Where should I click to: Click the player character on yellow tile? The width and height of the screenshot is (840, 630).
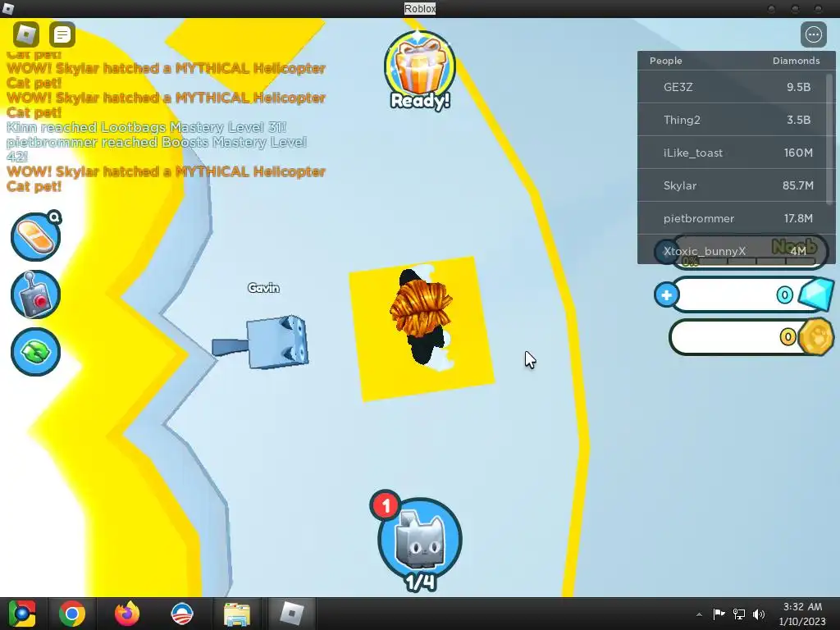tap(422, 317)
